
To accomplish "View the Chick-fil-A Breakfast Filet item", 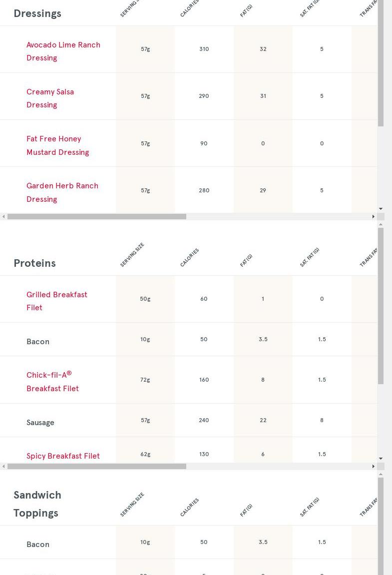I will [52, 382].
